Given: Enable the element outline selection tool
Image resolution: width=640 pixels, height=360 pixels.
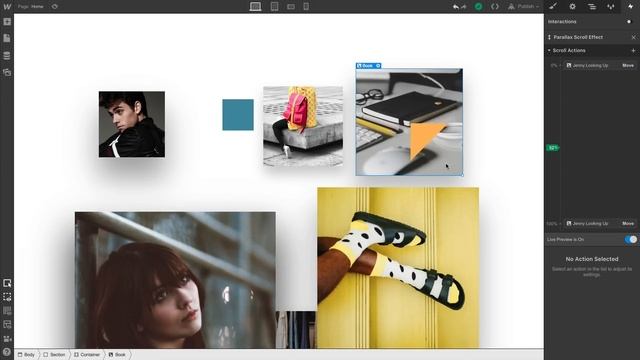Looking at the screenshot, I should pos(7,283).
